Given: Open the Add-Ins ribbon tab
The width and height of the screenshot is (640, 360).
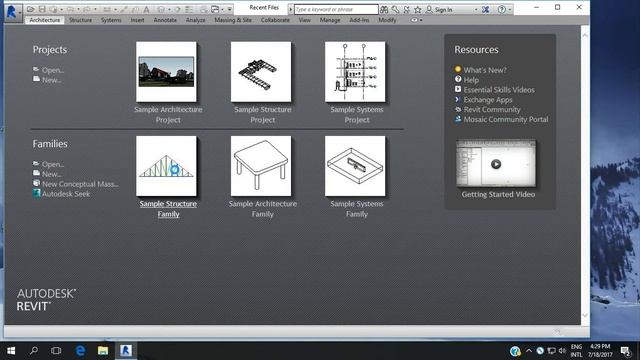Looking at the screenshot, I should [359, 20].
